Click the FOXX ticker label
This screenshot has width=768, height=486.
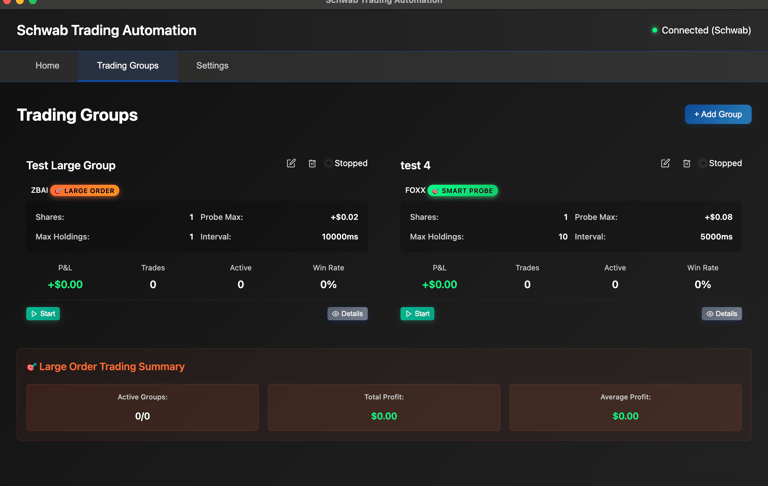(415, 190)
